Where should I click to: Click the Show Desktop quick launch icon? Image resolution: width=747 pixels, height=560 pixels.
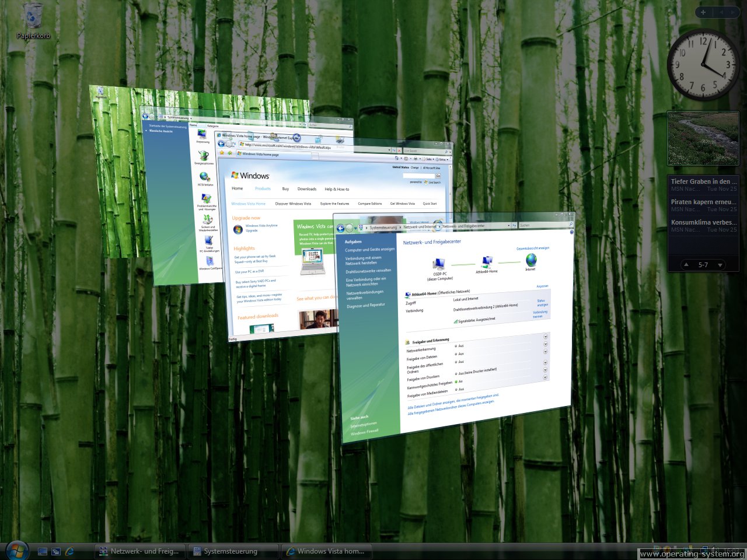click(43, 551)
